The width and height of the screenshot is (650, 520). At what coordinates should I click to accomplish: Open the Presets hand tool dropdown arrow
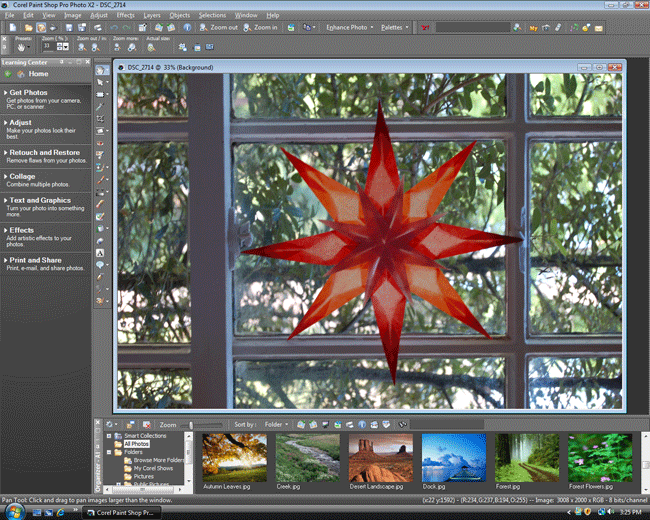[x=29, y=47]
